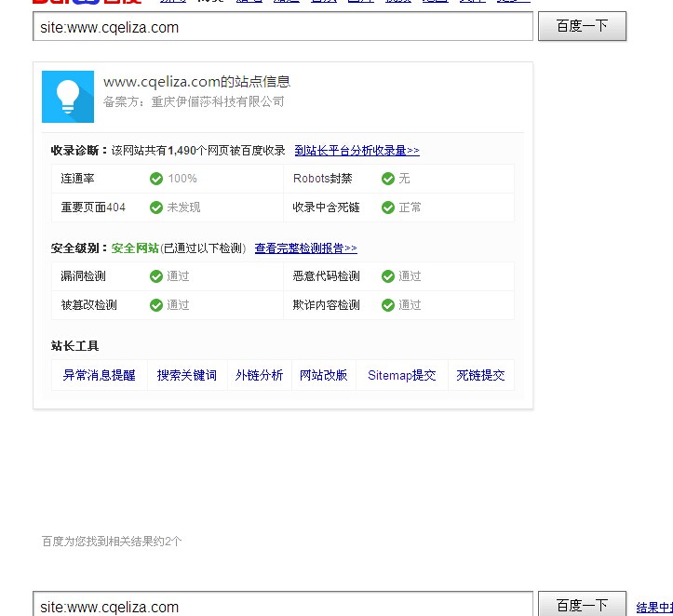Click the 1,490 indexed pages count
The image size is (673, 616).
182,151
